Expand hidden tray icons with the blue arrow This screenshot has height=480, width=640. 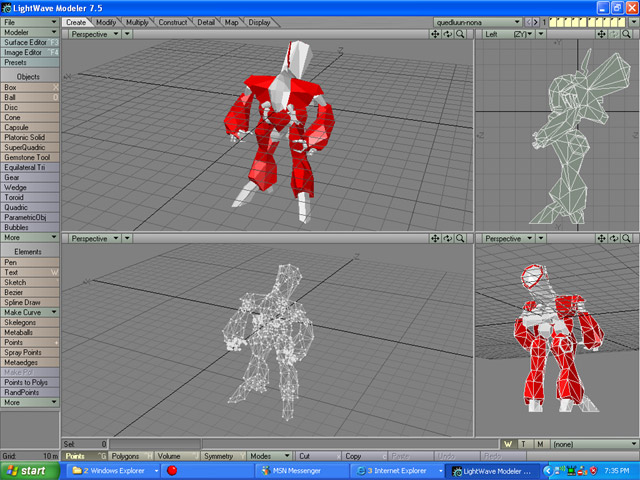[548, 471]
